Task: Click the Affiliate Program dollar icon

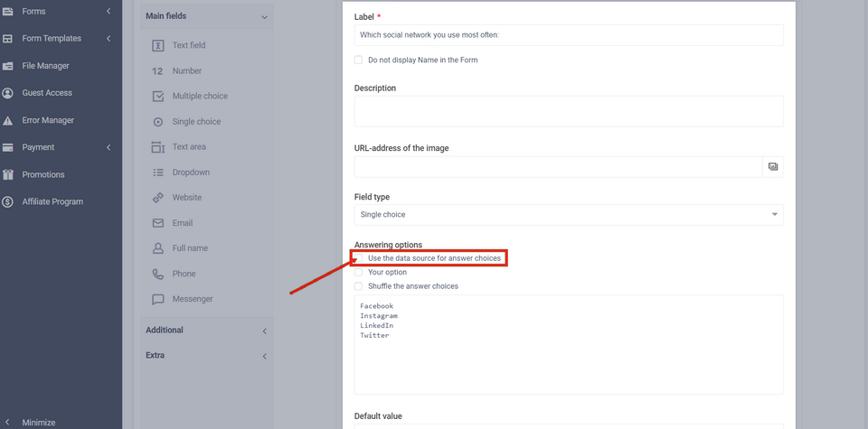Action: coord(8,201)
